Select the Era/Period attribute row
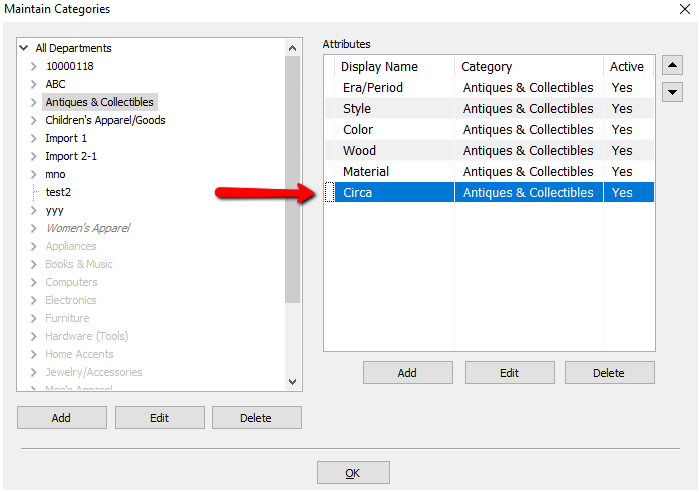699x492 pixels. [x=489, y=87]
